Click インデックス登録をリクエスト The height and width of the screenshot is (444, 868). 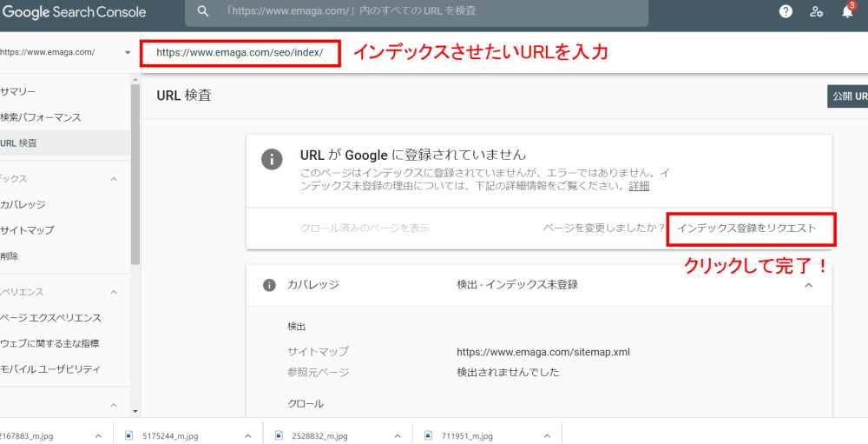(x=746, y=229)
